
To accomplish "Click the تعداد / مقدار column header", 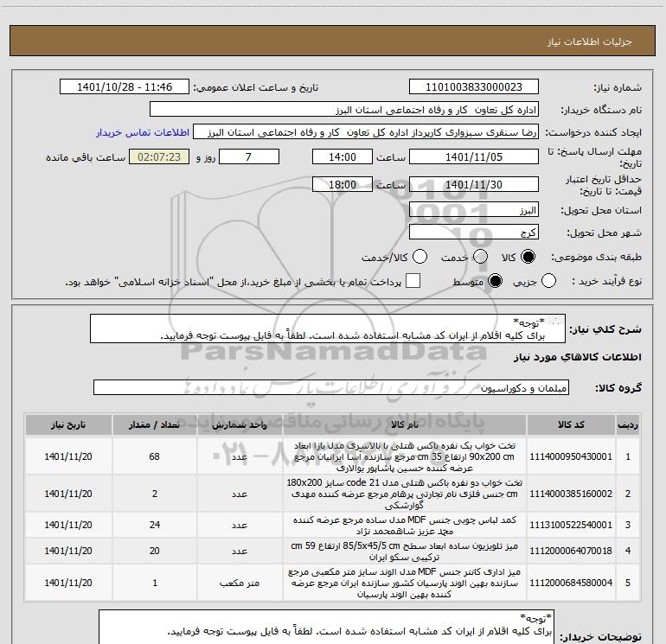I will (155, 425).
